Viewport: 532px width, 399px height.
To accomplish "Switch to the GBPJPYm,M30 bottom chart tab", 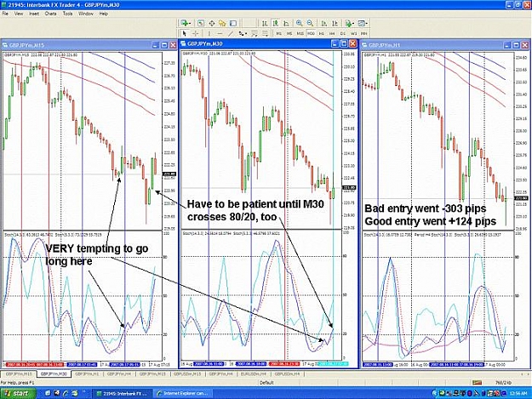I will (54, 374).
